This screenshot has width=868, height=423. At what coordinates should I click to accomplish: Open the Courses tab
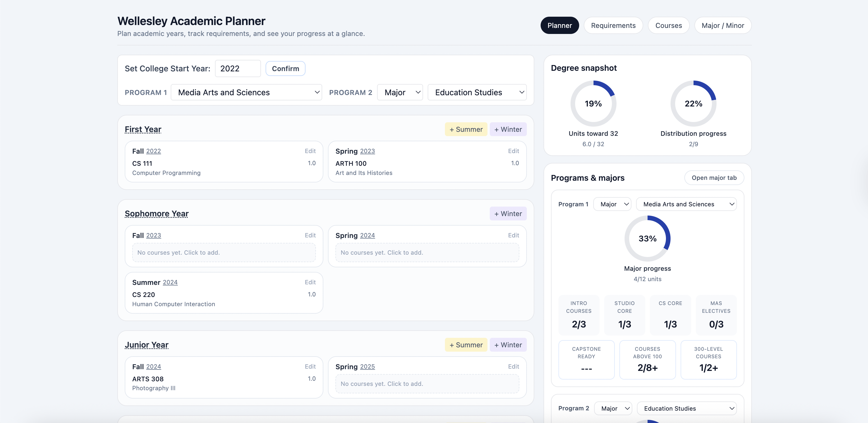(669, 25)
